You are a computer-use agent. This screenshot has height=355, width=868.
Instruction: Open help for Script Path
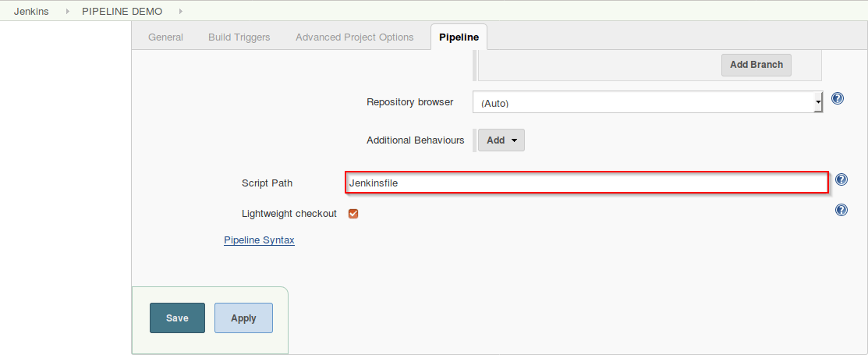click(841, 179)
